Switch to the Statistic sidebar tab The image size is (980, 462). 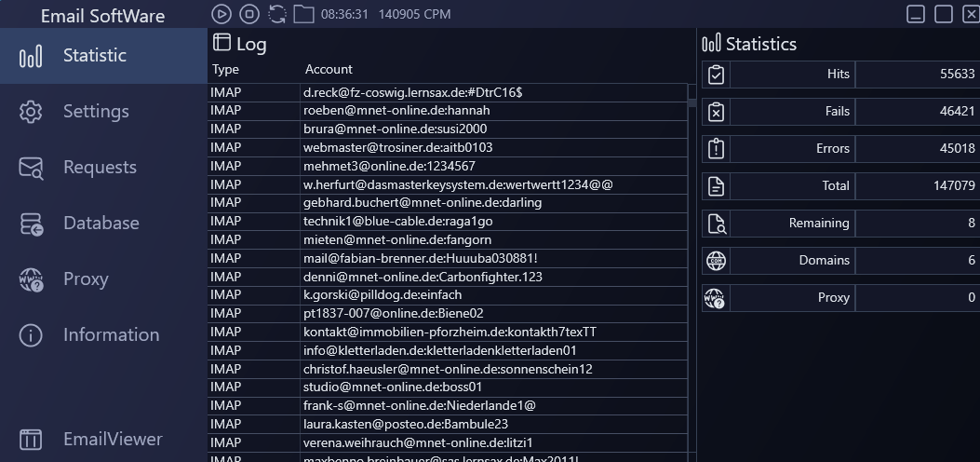94,56
